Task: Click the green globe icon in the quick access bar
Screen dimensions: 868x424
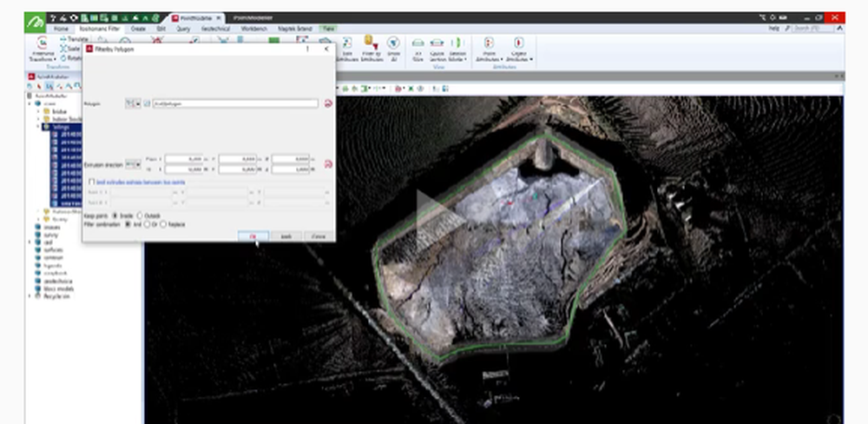Action: [156, 17]
